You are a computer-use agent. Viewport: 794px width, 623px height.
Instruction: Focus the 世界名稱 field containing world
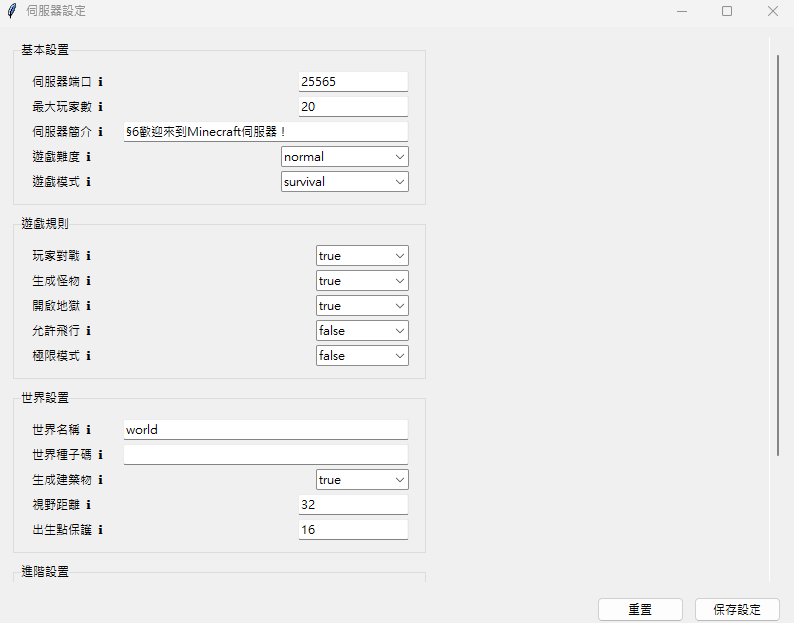click(265, 430)
